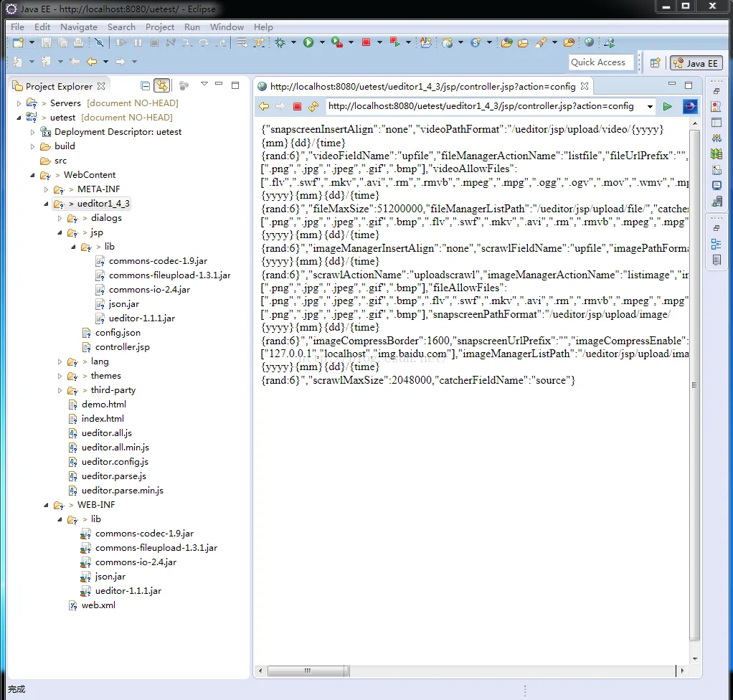Collapse the WebContent folder
Screen dimensions: 733x700
point(33,175)
